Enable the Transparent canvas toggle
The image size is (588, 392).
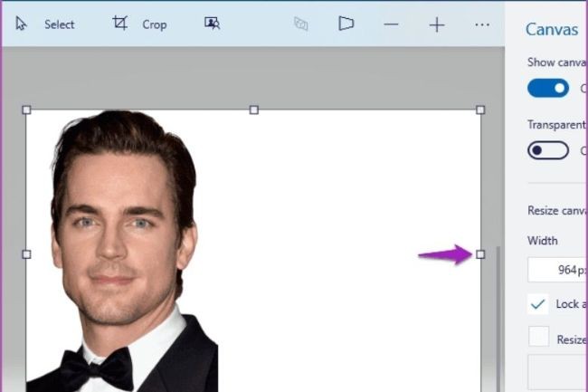pos(548,150)
